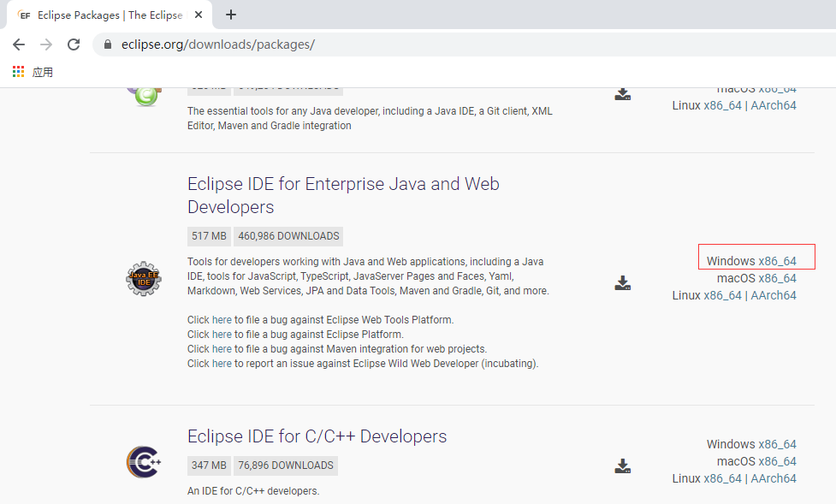This screenshot has height=504, width=836.
Task: Click the 'An IDE for C/C++ developers.' description
Action: pyautogui.click(x=253, y=490)
